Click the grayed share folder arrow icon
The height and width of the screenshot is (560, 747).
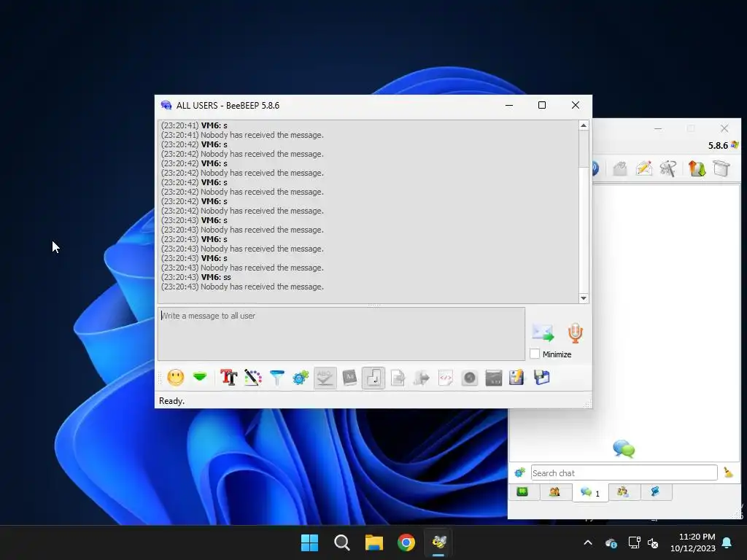click(421, 378)
